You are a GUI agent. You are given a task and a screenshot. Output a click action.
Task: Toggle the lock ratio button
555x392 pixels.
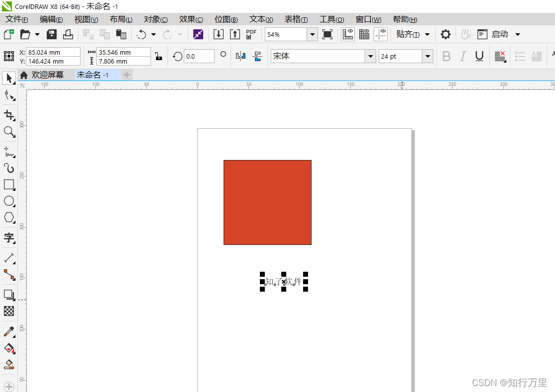coord(159,56)
